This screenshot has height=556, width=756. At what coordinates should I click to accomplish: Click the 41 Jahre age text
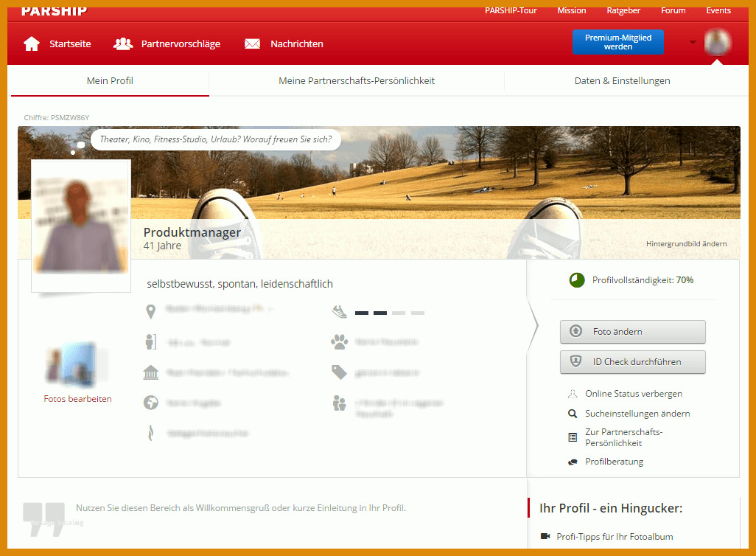[162, 246]
